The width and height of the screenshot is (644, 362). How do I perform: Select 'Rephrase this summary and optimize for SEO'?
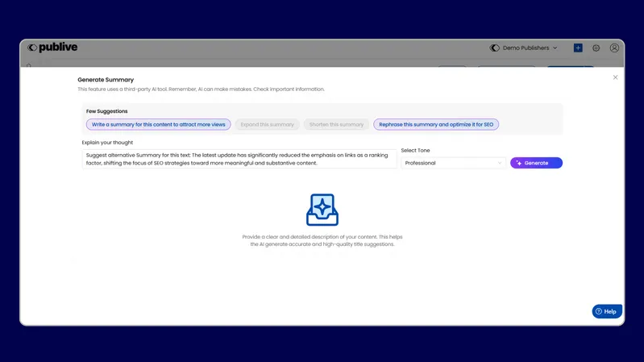436,125
